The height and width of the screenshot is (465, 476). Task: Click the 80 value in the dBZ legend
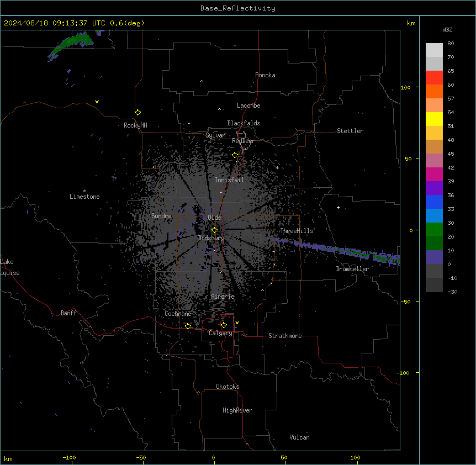pyautogui.click(x=451, y=44)
